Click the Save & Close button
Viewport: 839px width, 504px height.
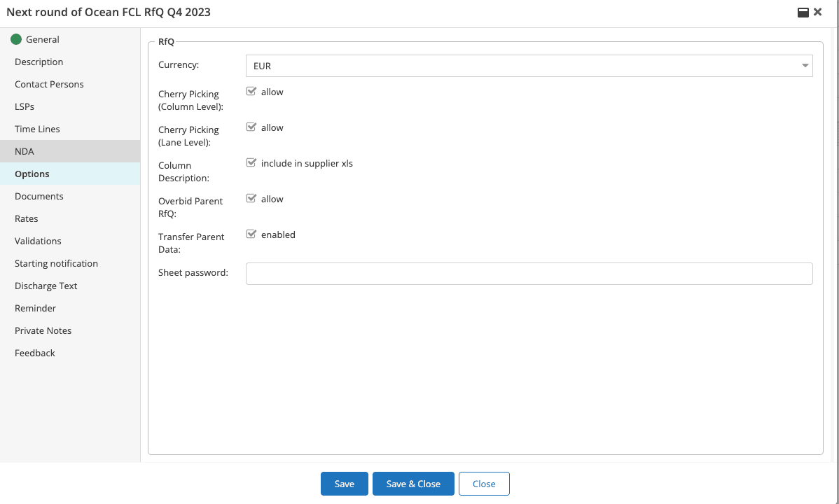tap(413, 484)
